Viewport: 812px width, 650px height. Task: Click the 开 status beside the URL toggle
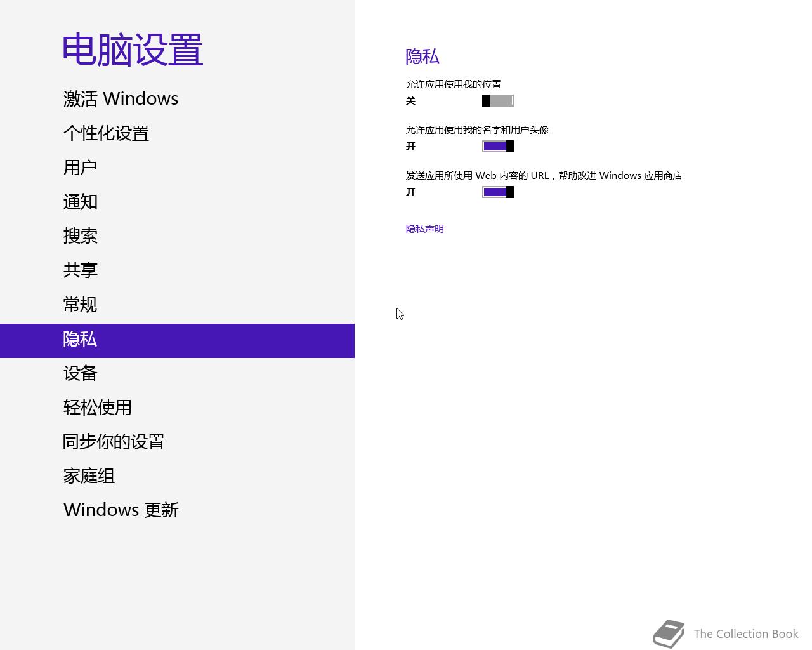coord(410,192)
